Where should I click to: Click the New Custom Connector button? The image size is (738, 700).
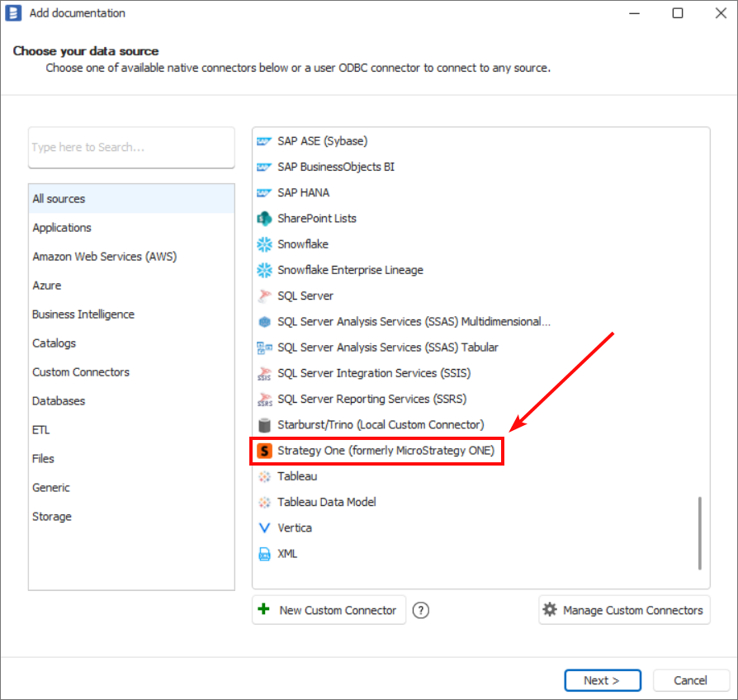[x=329, y=610]
